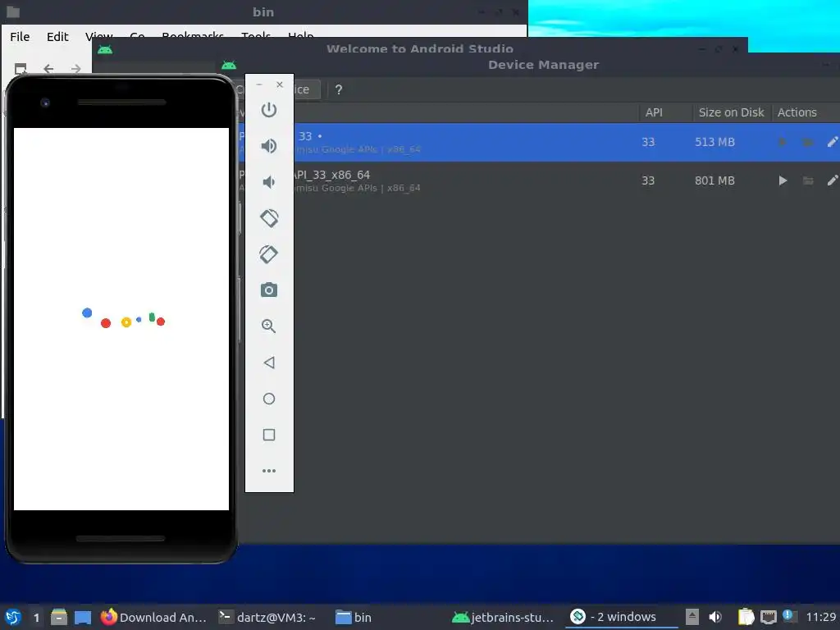The image size is (840, 630).
Task: Sort devices by Size on Disk header
Action: point(731,112)
